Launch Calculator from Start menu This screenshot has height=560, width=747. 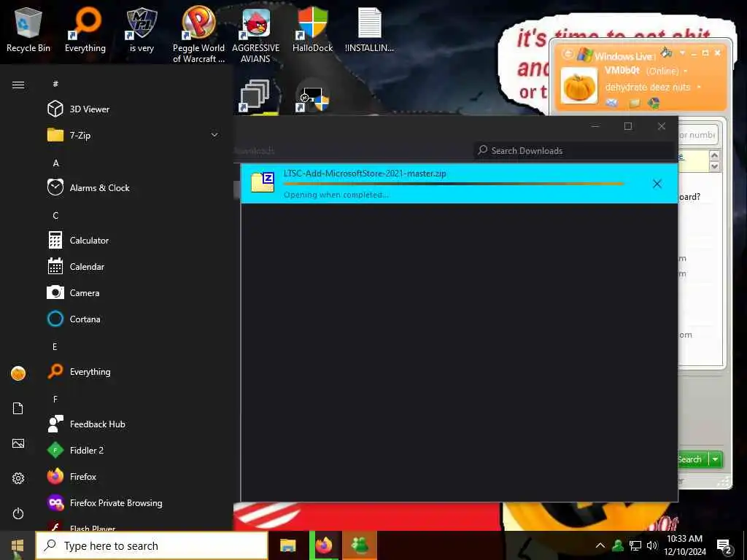coord(135,241)
